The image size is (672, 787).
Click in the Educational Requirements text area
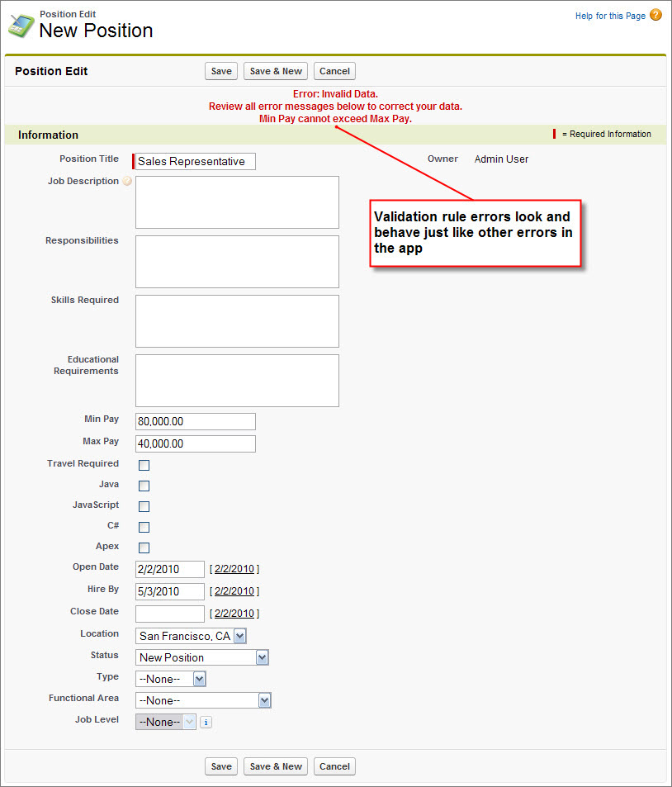(x=238, y=381)
